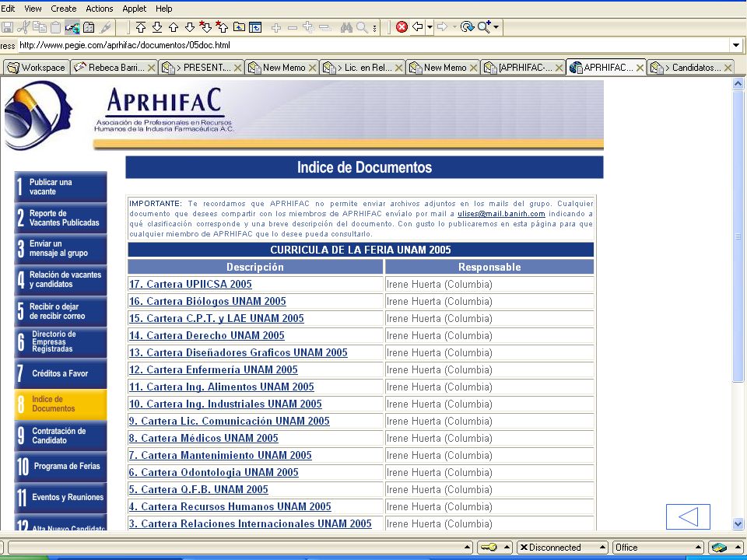Close the PRESENT... tab
The height and width of the screenshot is (560, 747).
coord(237,68)
